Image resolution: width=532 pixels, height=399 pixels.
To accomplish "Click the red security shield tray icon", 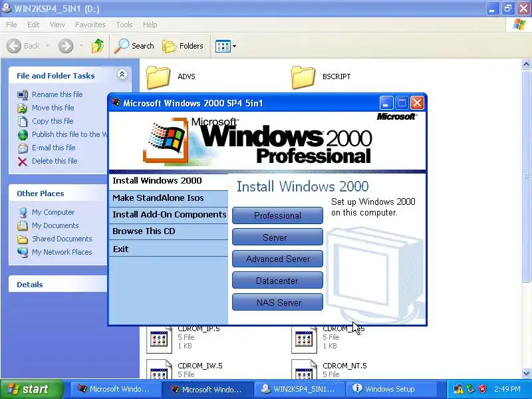I will point(483,389).
